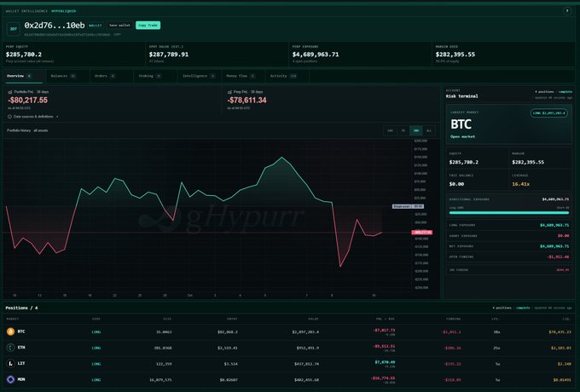Image resolution: width=580 pixels, height=392 pixels.
Task: Click the Portfolio PnL -$80,217.55 value
Action: point(28,100)
